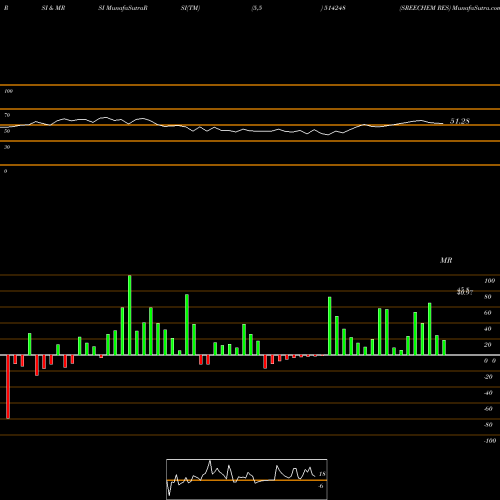
Task: Click the tallest green MR histogram bar
Action: [x=130, y=315]
